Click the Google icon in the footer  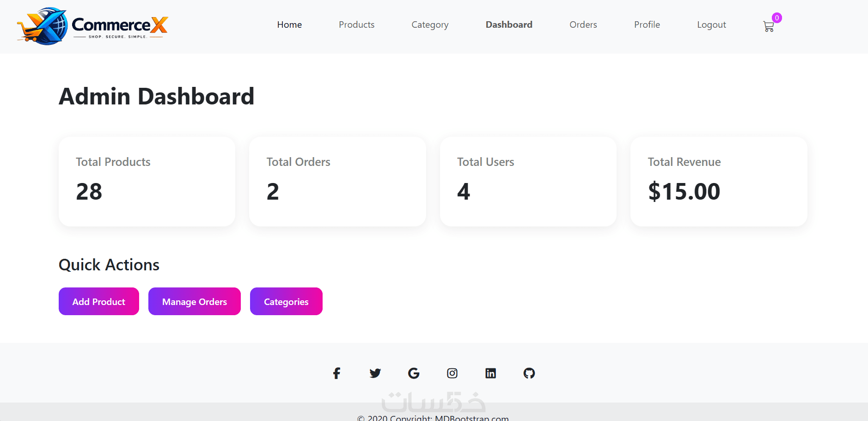coord(414,373)
